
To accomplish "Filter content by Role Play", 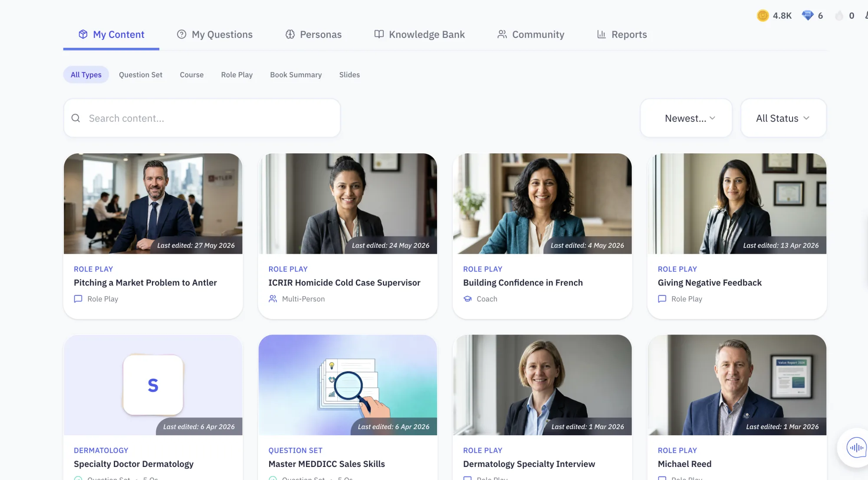I will (237, 75).
